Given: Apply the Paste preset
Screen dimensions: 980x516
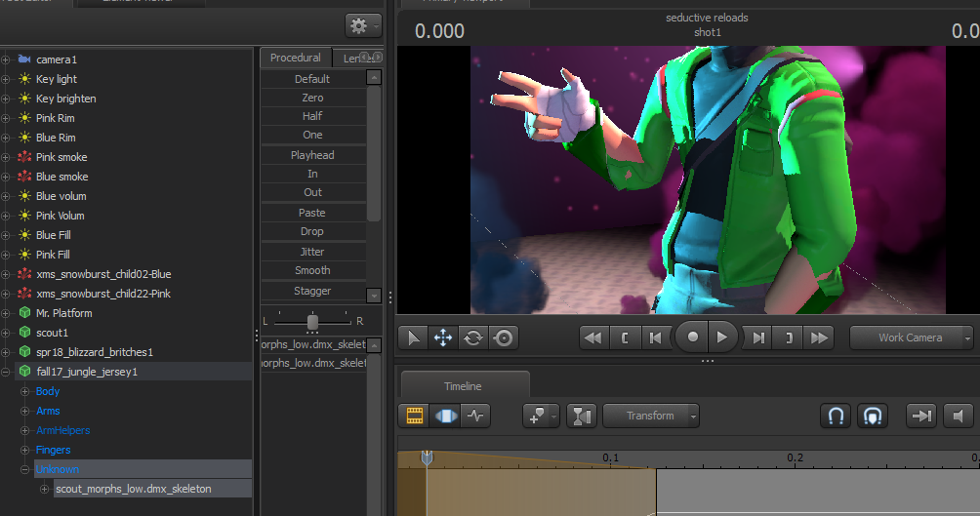Looking at the screenshot, I should pos(312,213).
